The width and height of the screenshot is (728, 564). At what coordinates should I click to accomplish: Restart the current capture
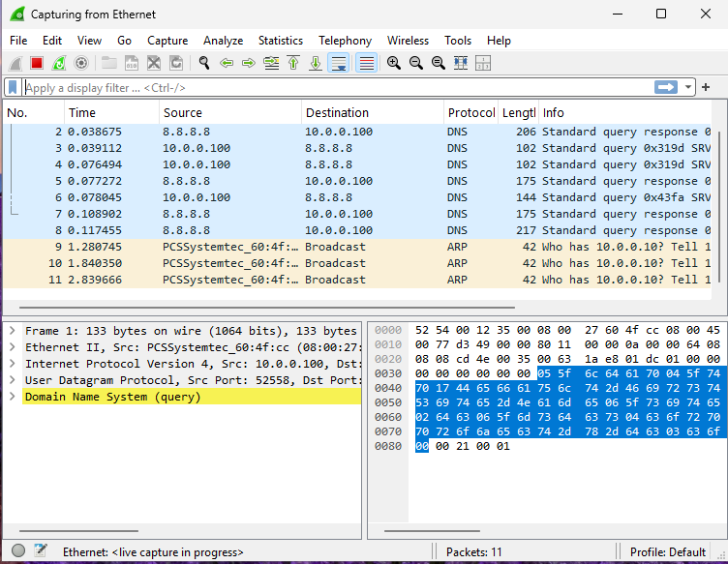pos(59,63)
